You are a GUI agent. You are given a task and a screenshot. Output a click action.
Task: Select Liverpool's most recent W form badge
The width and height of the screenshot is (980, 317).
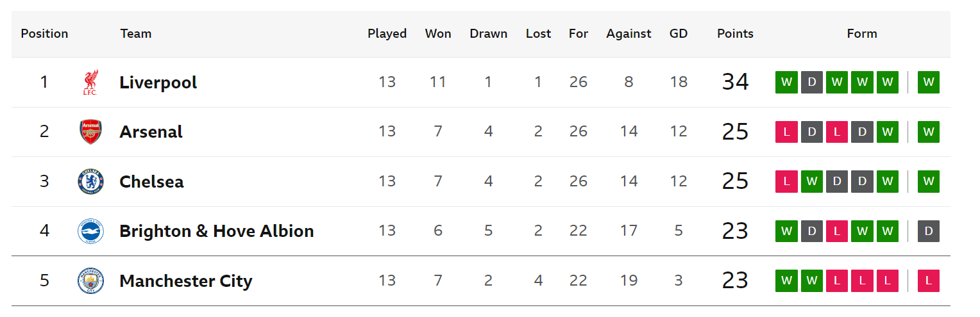tap(929, 83)
